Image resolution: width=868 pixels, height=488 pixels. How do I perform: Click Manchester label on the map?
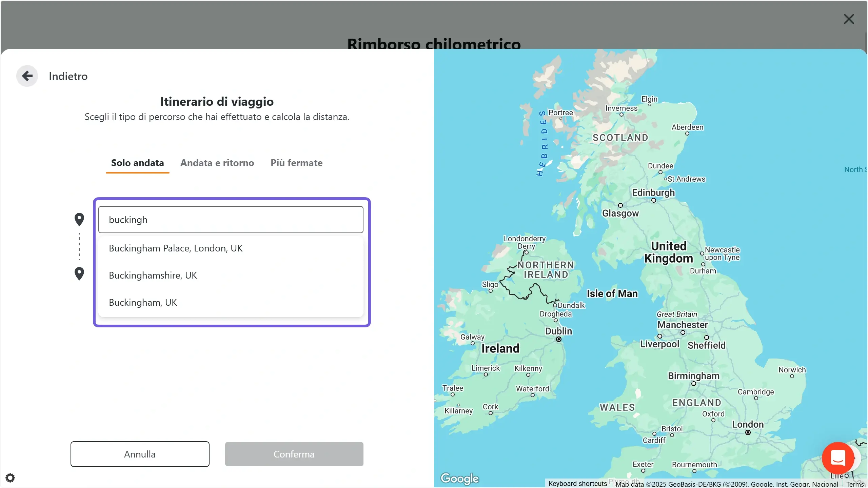click(x=682, y=325)
